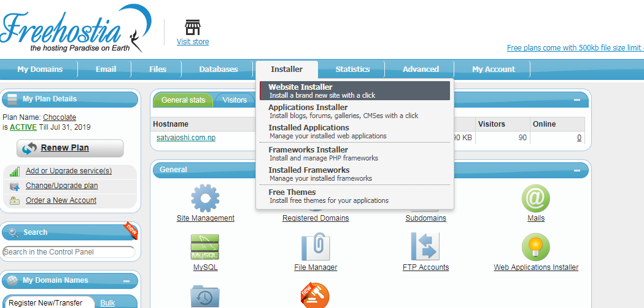This screenshot has width=644, height=308.
Task: Click the Mails @ icon
Action: [x=535, y=198]
